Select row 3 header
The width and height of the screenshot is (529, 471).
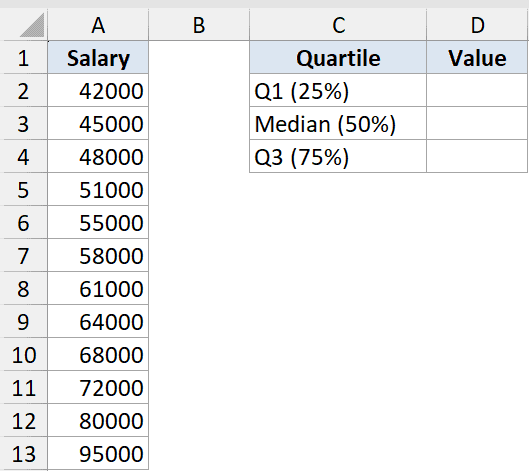tap(24, 123)
